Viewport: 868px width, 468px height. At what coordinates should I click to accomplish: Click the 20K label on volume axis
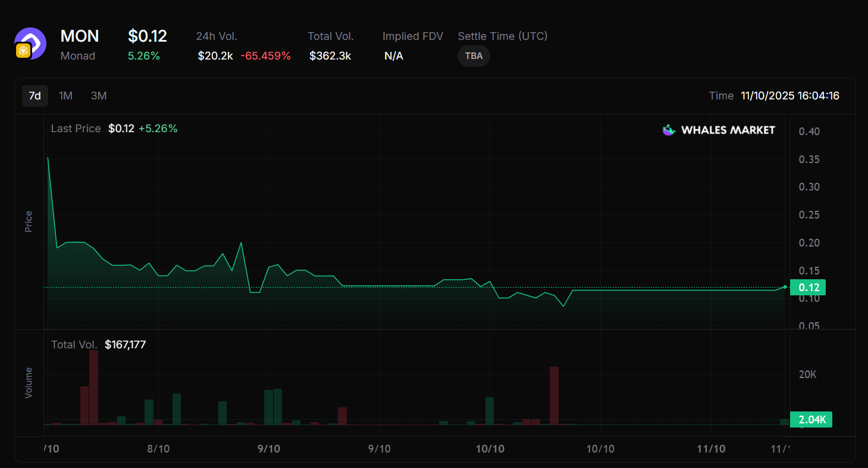[x=807, y=375]
